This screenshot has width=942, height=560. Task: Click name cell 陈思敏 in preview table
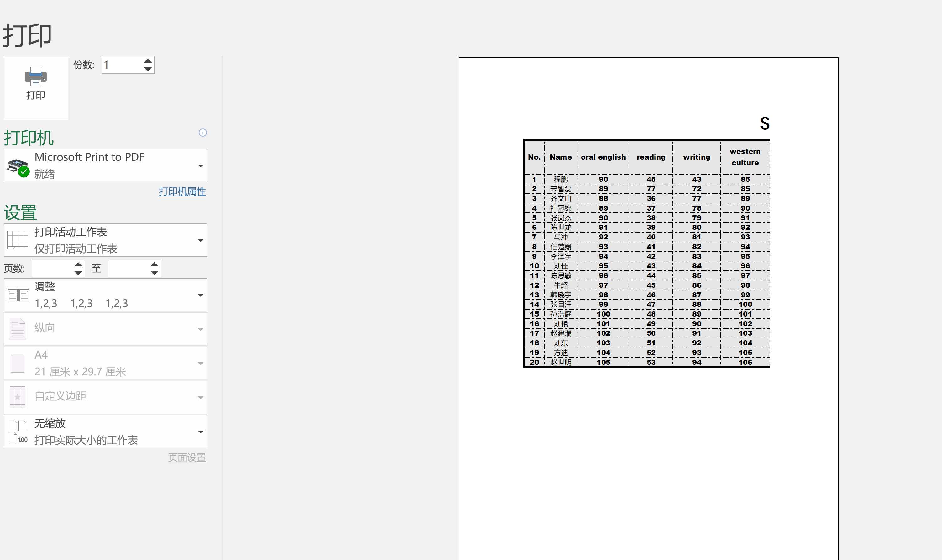560,275
